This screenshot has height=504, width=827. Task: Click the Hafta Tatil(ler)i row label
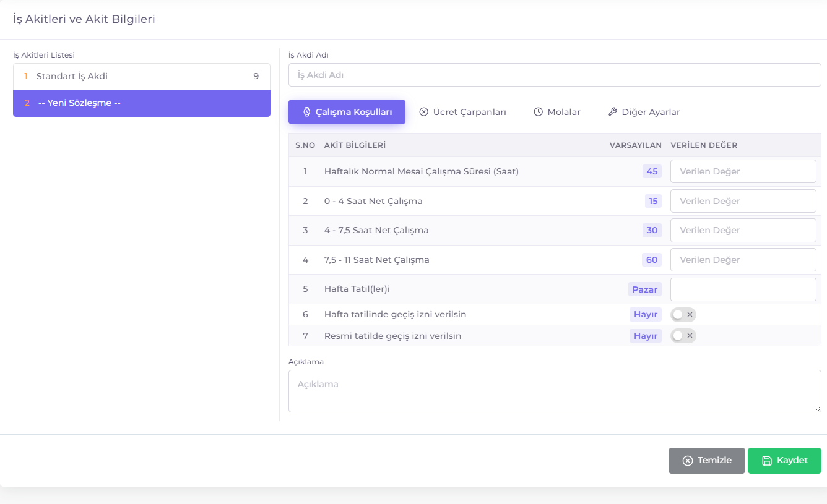click(x=357, y=289)
